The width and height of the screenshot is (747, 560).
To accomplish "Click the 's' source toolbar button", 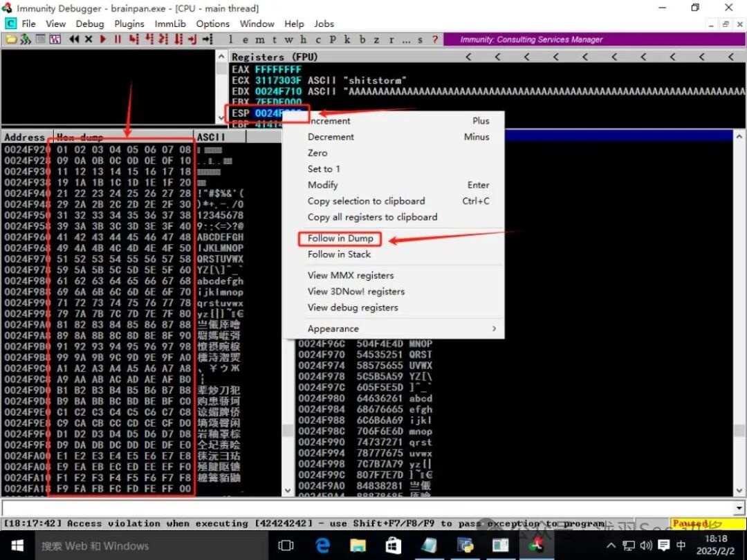I will [x=421, y=39].
